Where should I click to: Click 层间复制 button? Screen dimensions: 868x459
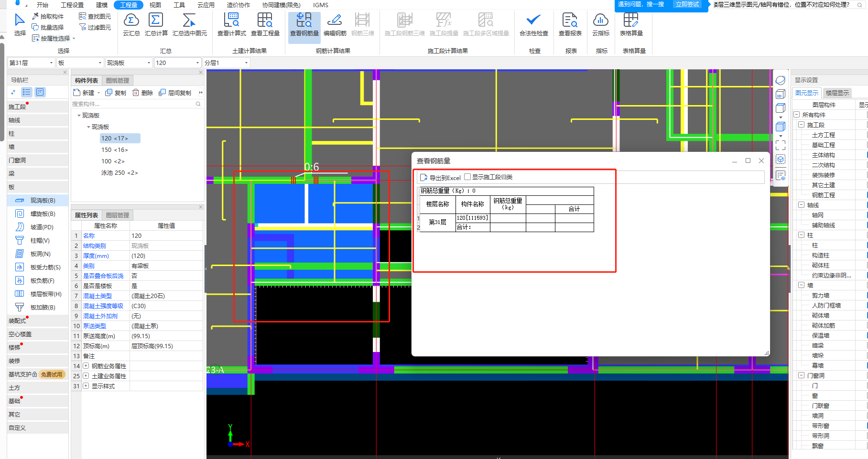175,93
